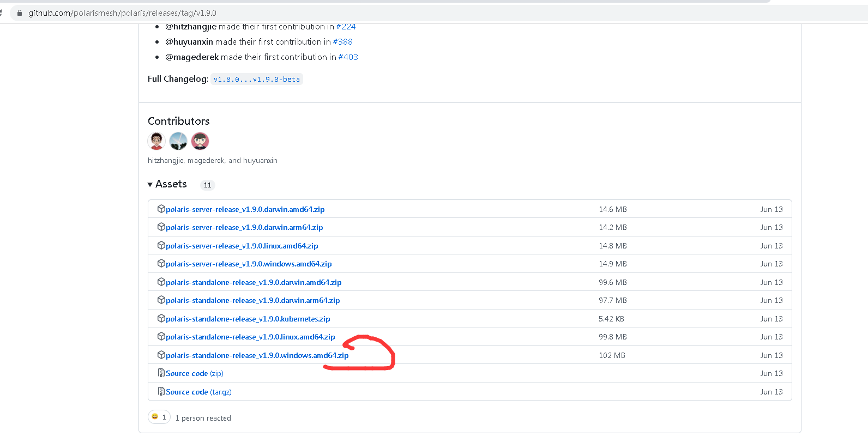Click the 'Full Changelog:' label
The height and width of the screenshot is (437, 868).
pos(178,79)
